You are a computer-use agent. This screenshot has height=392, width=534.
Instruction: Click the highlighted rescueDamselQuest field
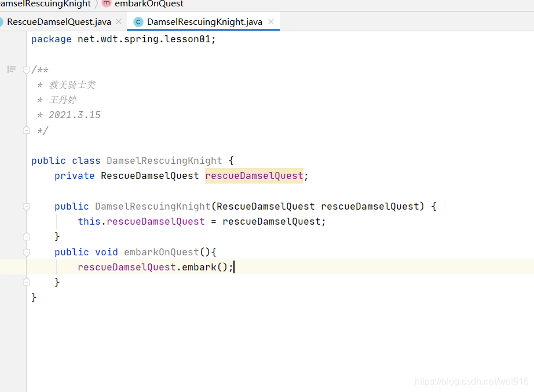tap(254, 176)
